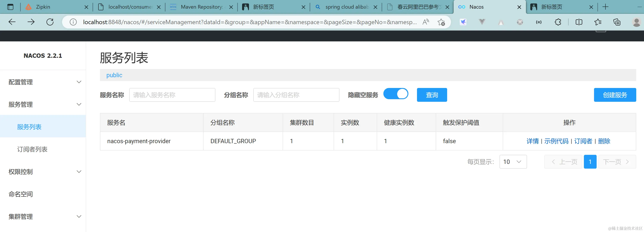Add this page to favorites star icon
The height and width of the screenshot is (232, 644).
click(x=441, y=22)
